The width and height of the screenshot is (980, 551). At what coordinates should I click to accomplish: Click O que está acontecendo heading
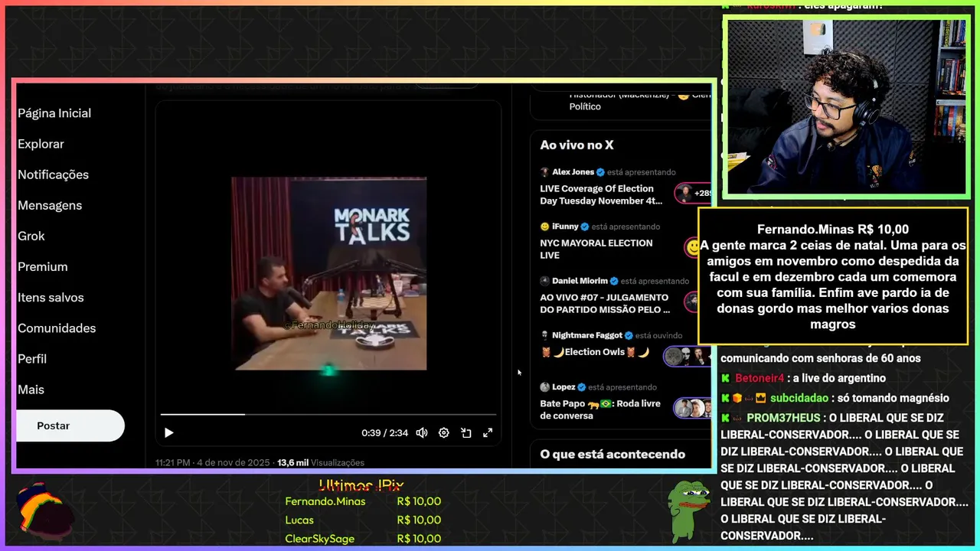coord(612,455)
